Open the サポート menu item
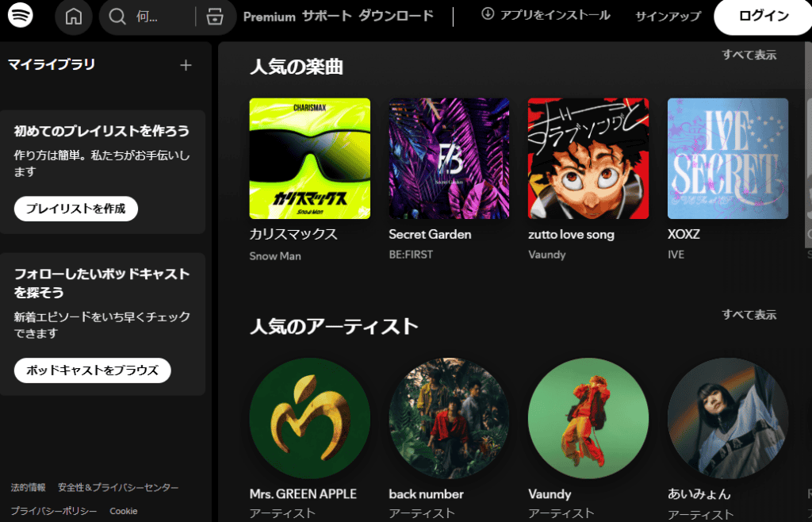This screenshot has height=522, width=812. click(326, 16)
